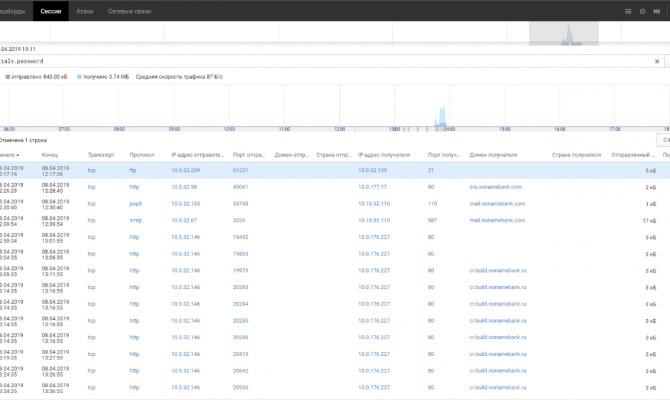Sort by IP-адрес отправителя column header
This screenshot has height=400, width=670.
[197, 155]
